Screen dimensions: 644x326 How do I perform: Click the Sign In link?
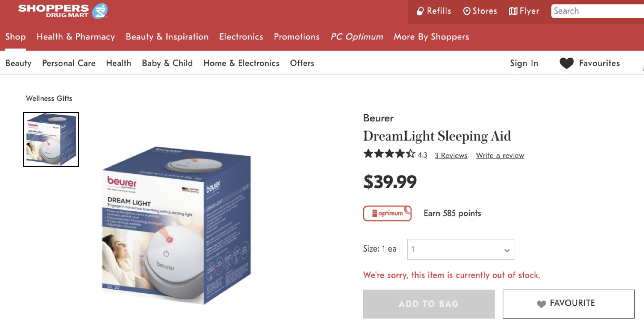click(524, 63)
